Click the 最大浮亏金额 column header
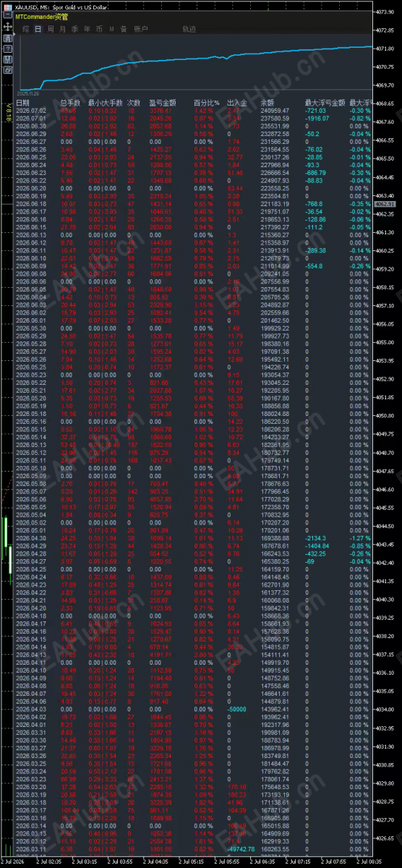Screen dimensions: 402x868 323,103
